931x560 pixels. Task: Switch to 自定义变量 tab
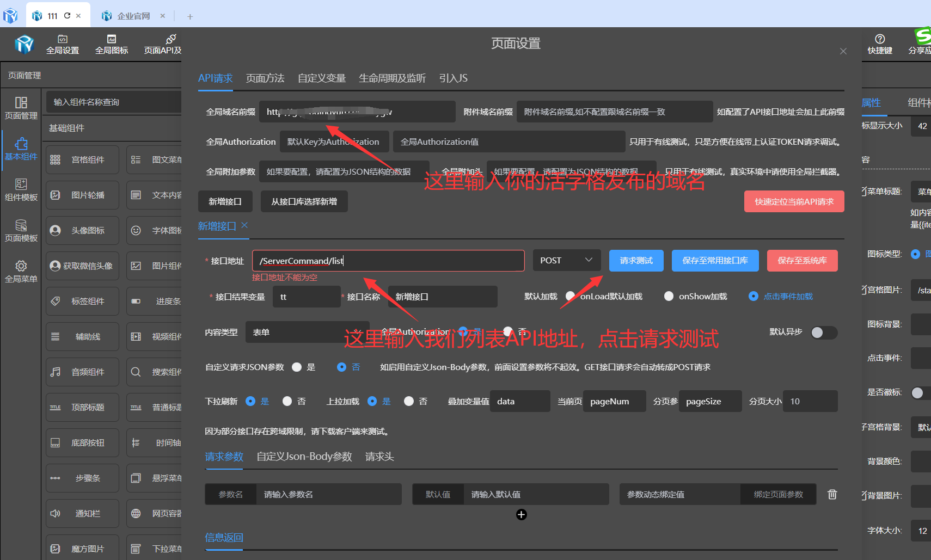[x=322, y=78]
